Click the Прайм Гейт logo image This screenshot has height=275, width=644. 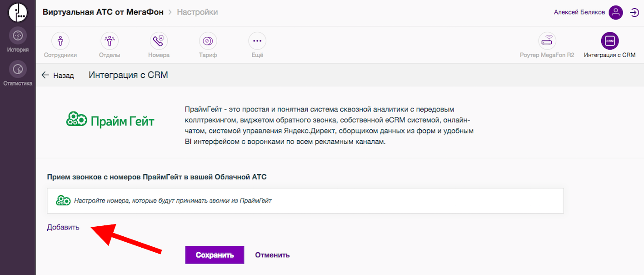110,120
